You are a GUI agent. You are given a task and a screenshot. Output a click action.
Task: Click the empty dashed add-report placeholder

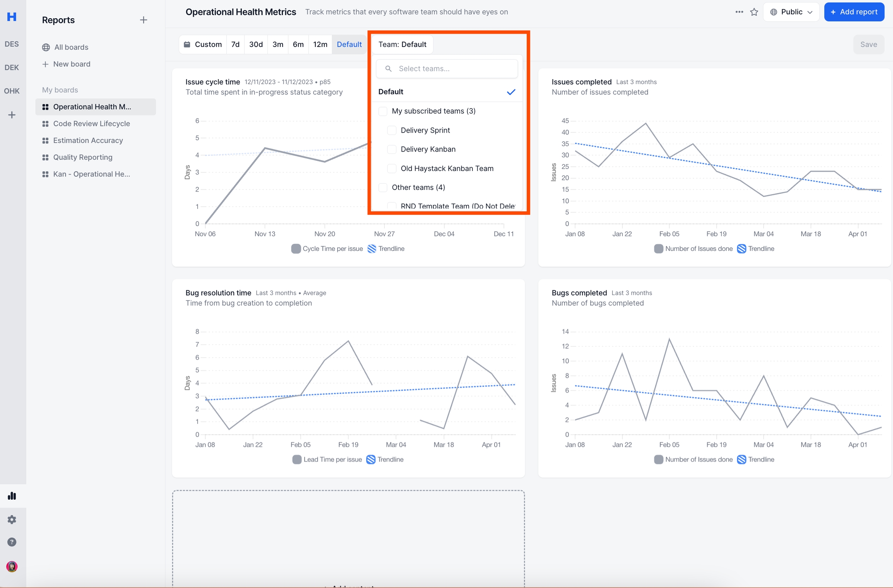tap(348, 539)
